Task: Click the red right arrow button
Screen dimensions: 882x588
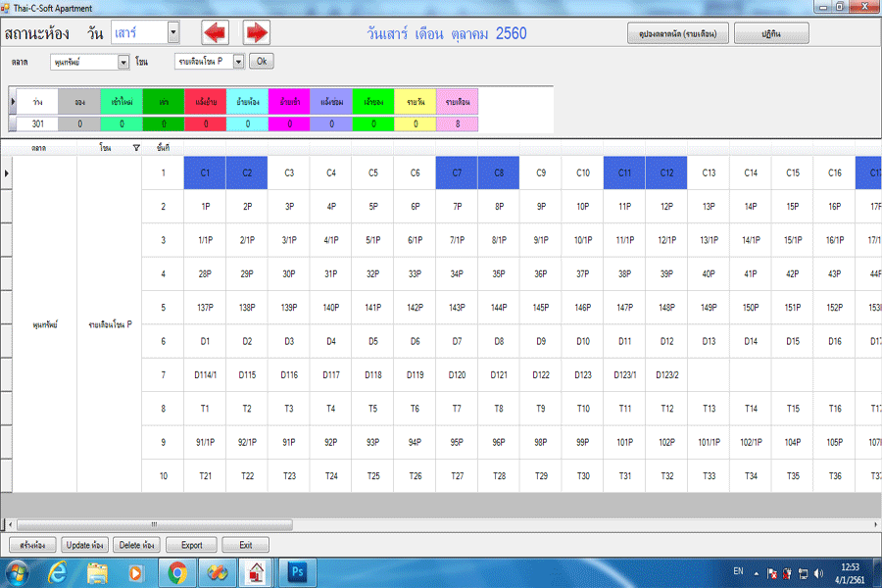Action: [x=257, y=33]
